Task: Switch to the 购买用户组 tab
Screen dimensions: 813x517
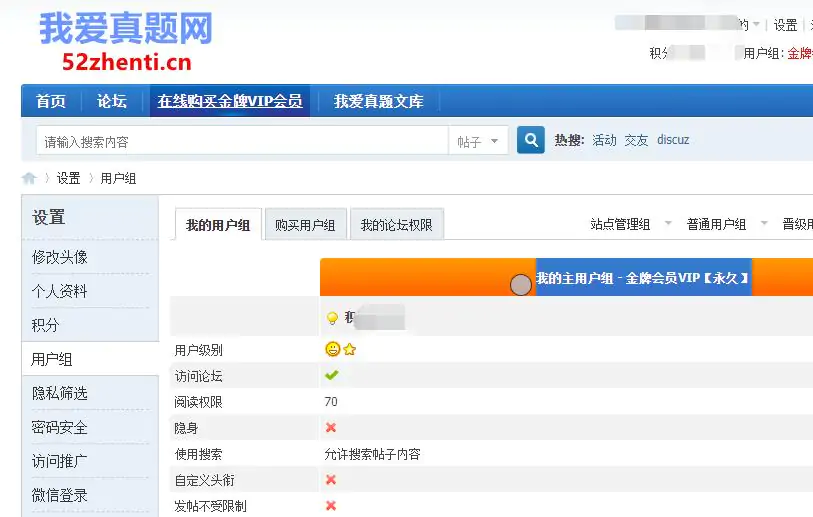Action: coord(305,225)
